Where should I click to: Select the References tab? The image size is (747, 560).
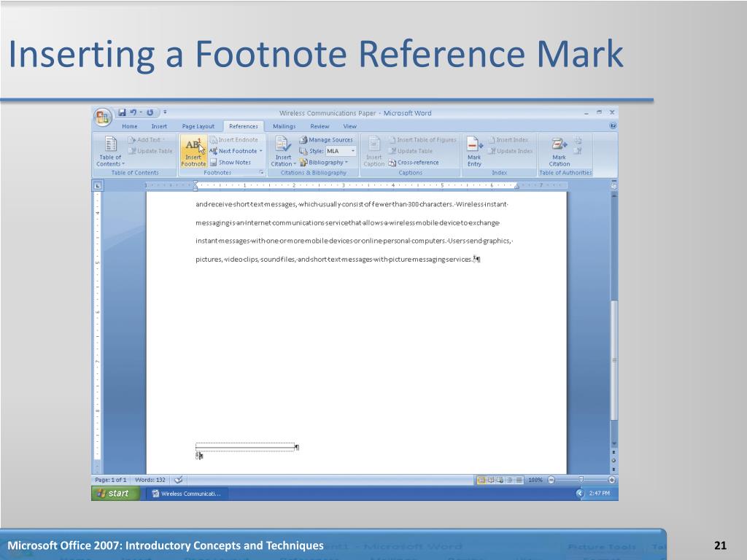point(244,126)
